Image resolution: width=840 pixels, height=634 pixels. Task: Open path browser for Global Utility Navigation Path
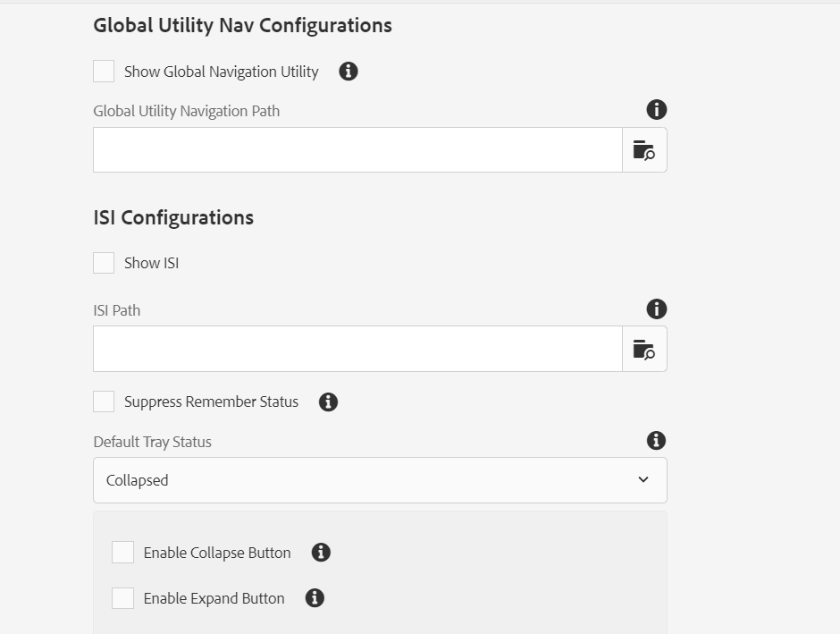click(644, 150)
